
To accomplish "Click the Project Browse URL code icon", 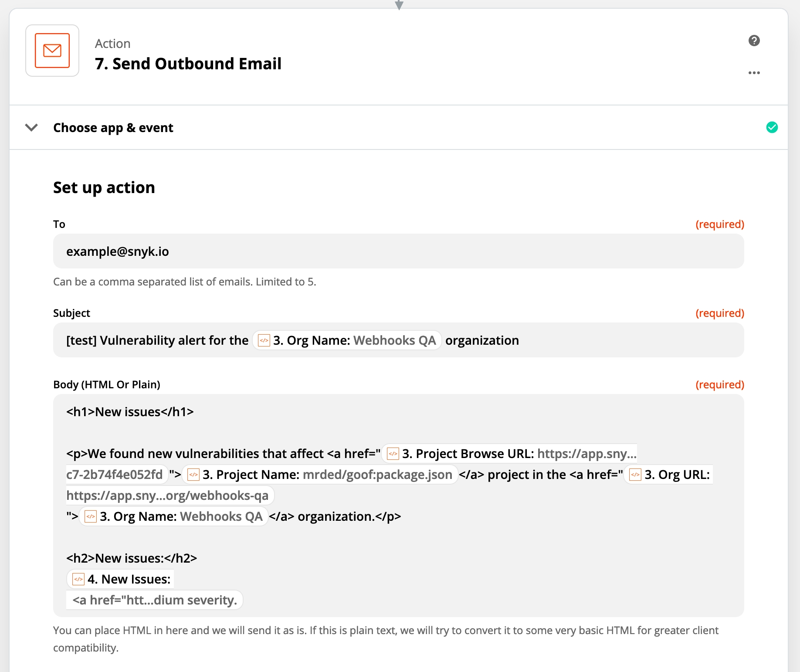I will tap(393, 454).
